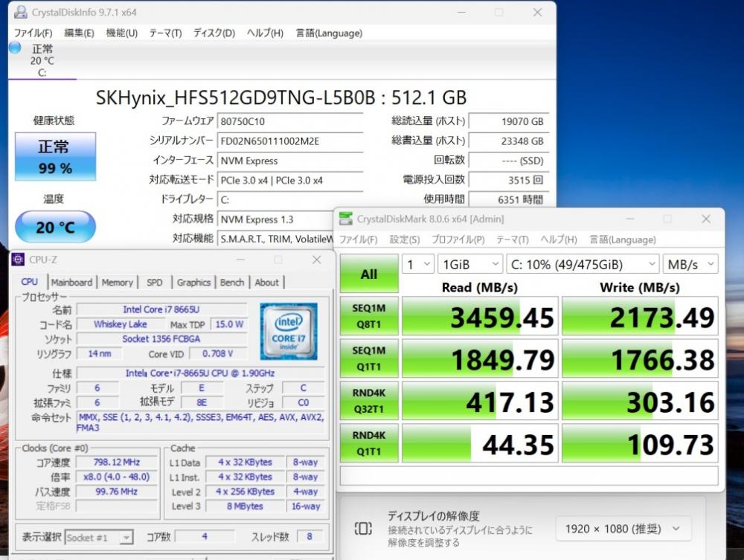Click the CPU-Z title bar chip icon

coord(19,260)
